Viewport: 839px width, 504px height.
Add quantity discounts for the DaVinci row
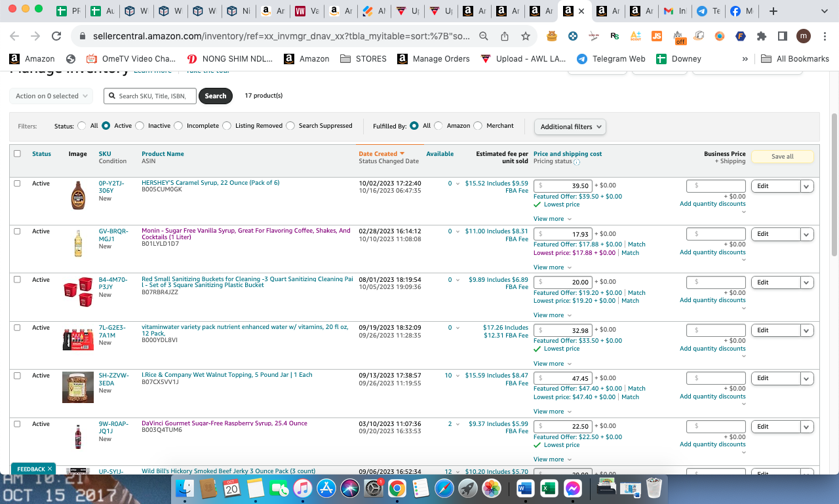click(712, 444)
